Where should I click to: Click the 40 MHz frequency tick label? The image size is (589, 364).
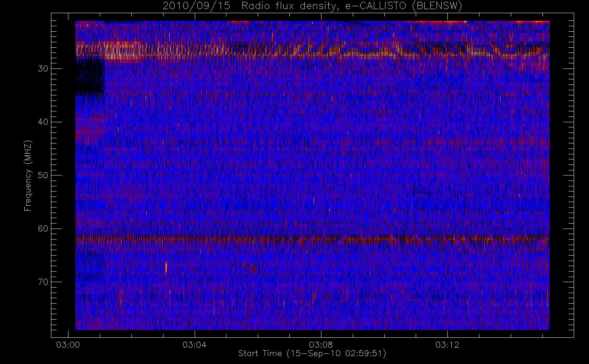[x=43, y=122]
